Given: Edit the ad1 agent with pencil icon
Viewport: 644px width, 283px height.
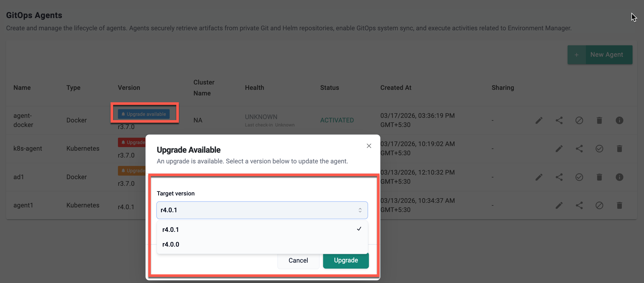Looking at the screenshot, I should pos(539,177).
